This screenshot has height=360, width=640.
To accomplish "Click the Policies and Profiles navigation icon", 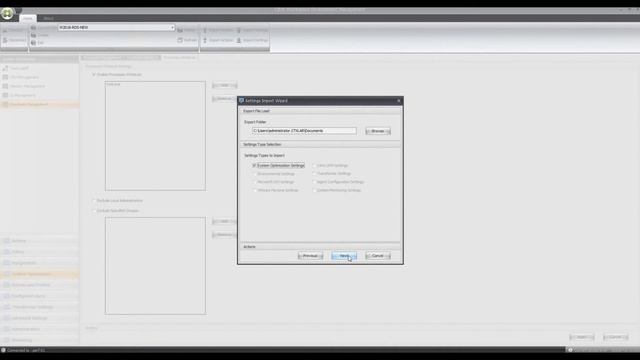I will click(x=7, y=285).
